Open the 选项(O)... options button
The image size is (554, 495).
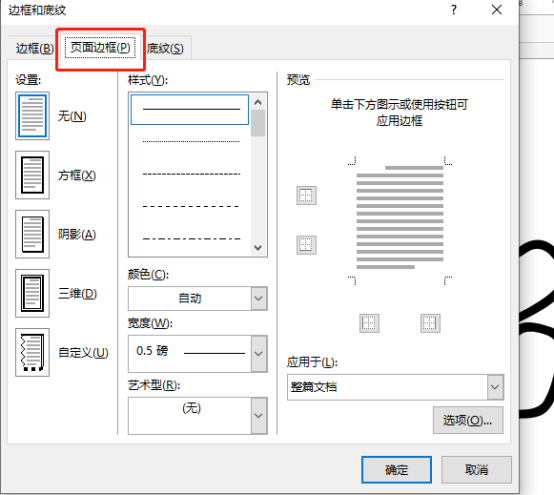(x=468, y=420)
